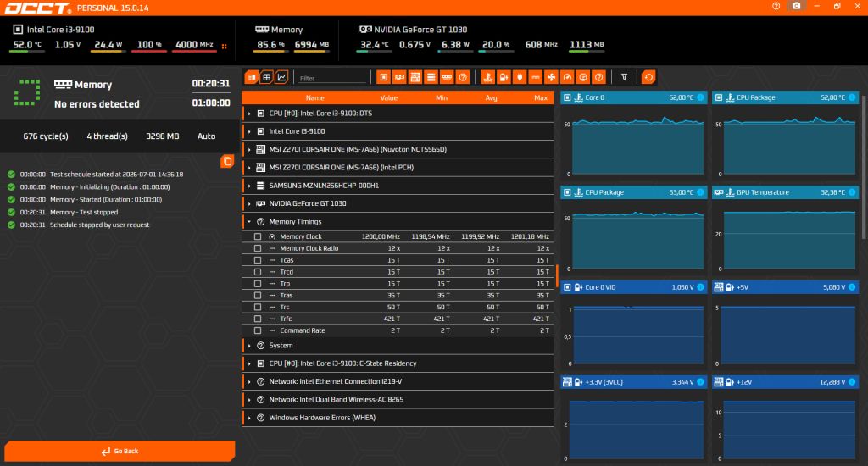The height and width of the screenshot is (466, 868).
Task: Check the Trcd row checkbox
Action: 258,272
